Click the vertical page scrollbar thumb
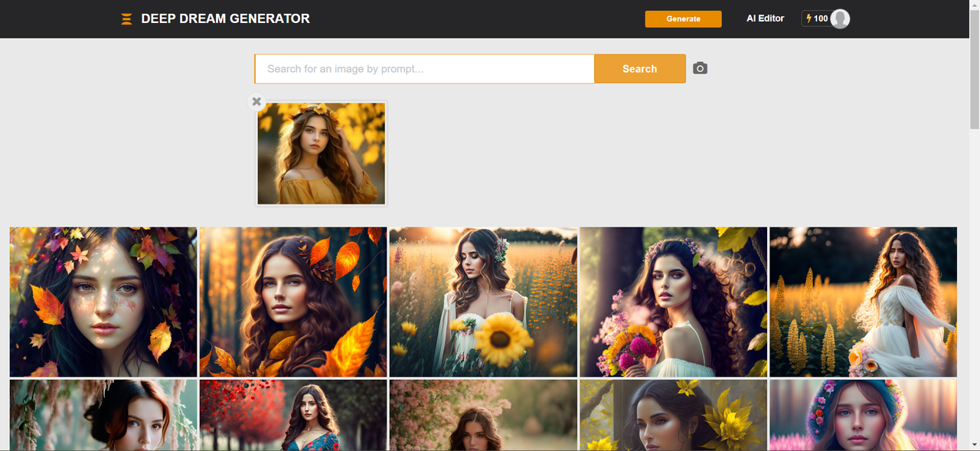This screenshot has width=980, height=451. pos(975,69)
